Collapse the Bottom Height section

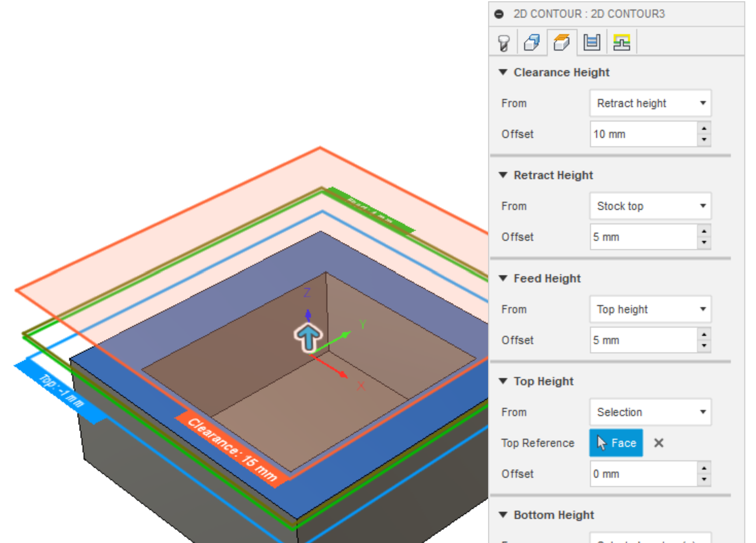coord(502,515)
